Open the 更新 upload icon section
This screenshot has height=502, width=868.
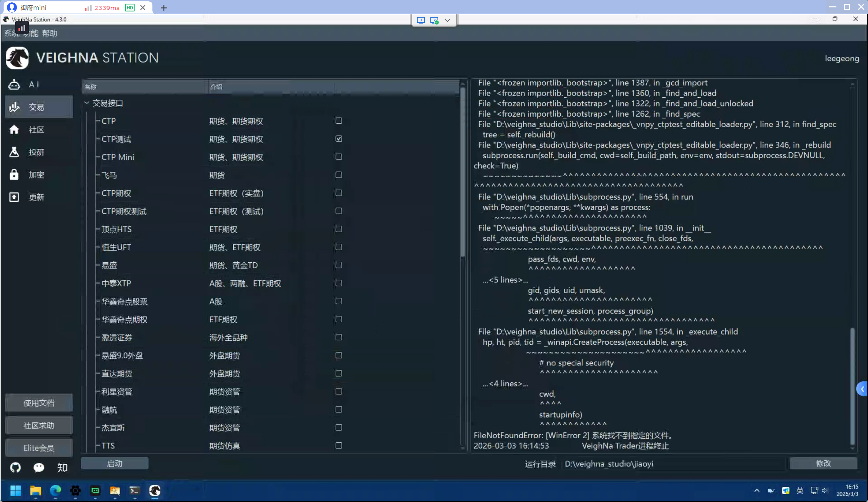pos(14,197)
